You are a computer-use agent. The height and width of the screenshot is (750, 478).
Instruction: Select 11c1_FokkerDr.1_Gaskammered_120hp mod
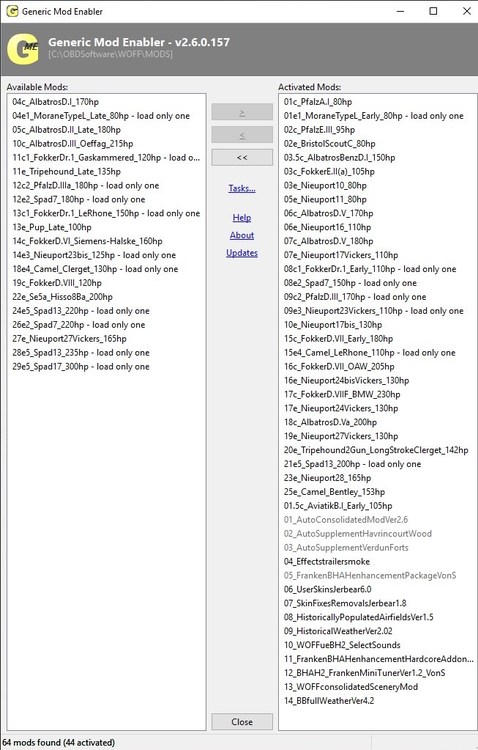pos(106,157)
